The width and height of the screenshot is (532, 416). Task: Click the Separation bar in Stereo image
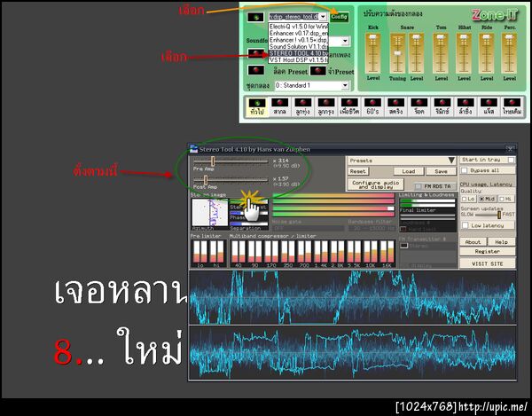pos(249,224)
